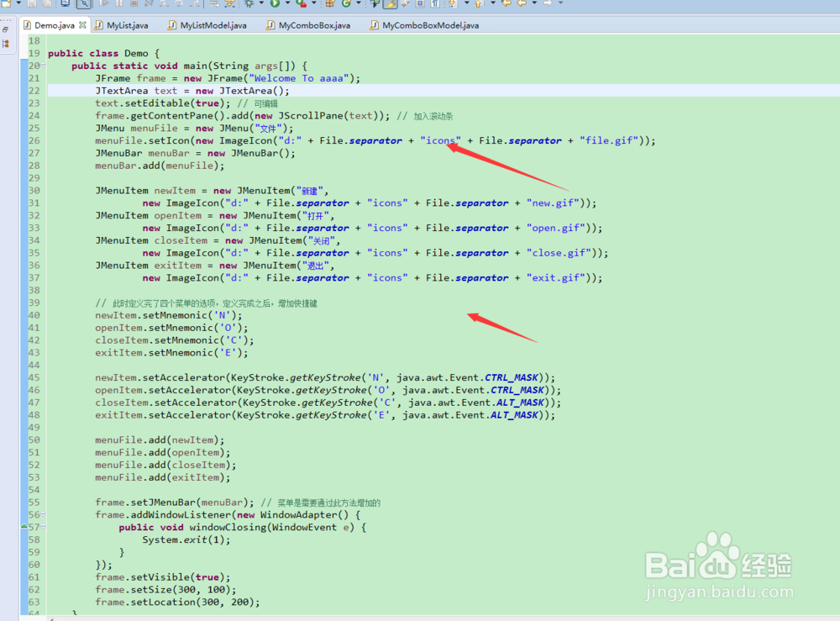The height and width of the screenshot is (621, 840).
Task: Click the "open.gif" string on line 33
Action: pyautogui.click(x=558, y=228)
